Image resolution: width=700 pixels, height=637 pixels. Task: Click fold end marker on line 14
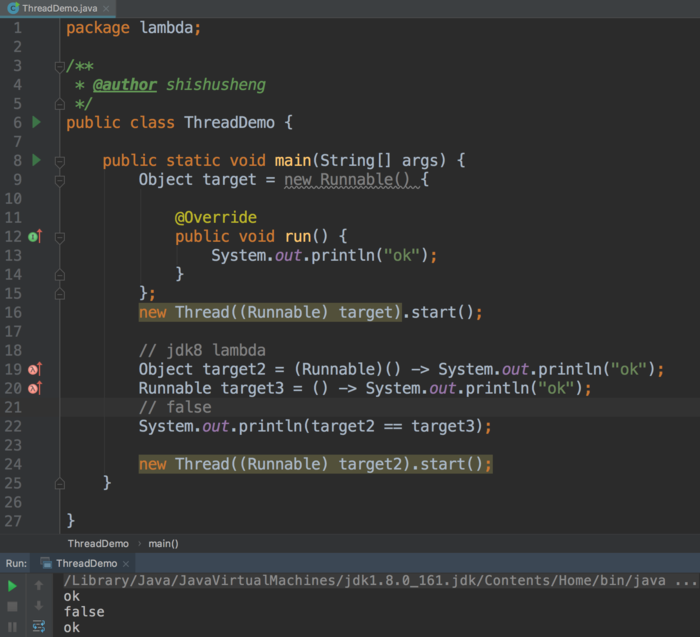(59, 275)
